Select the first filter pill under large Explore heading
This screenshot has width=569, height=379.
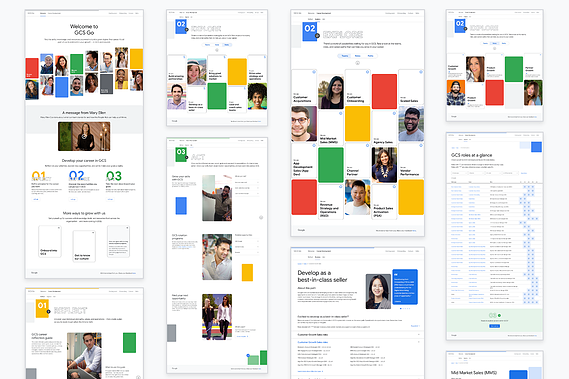[x=345, y=56]
